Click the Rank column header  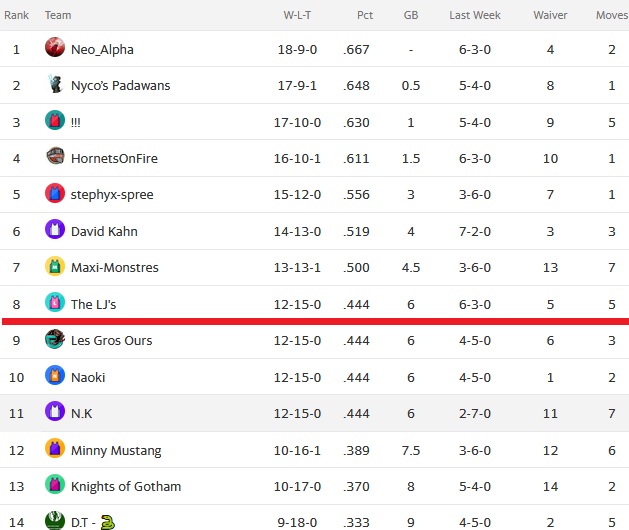16,15
